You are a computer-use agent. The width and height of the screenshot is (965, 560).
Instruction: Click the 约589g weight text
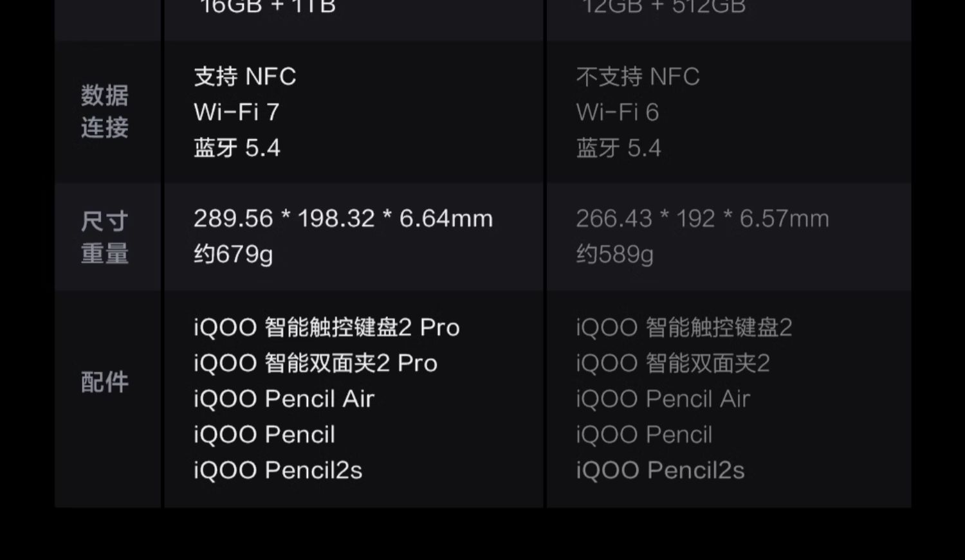point(615,255)
